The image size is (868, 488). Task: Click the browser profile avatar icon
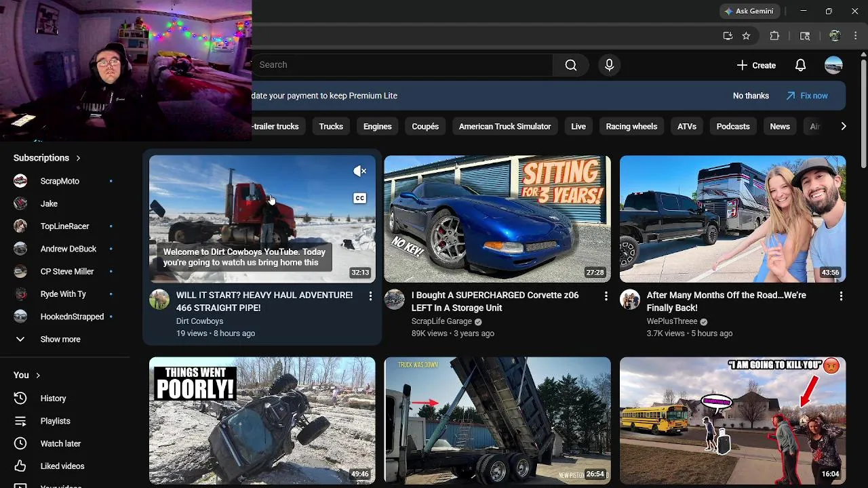point(835,36)
